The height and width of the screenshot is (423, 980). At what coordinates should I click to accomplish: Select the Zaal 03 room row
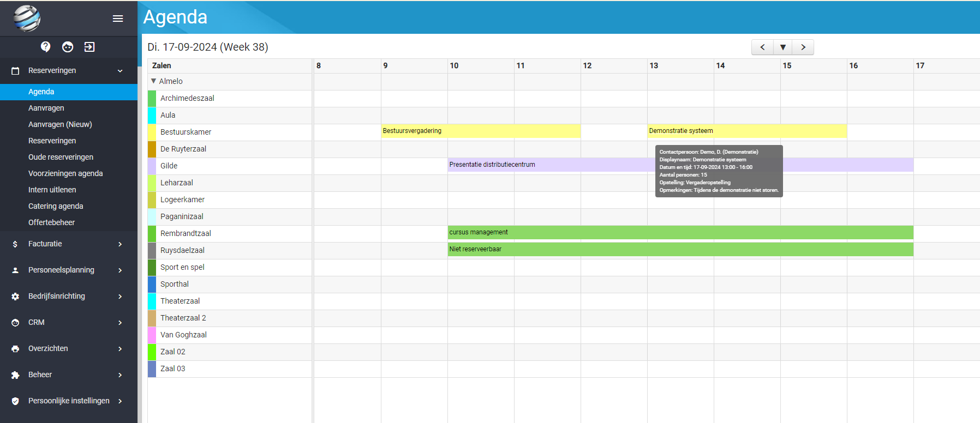[230, 369]
